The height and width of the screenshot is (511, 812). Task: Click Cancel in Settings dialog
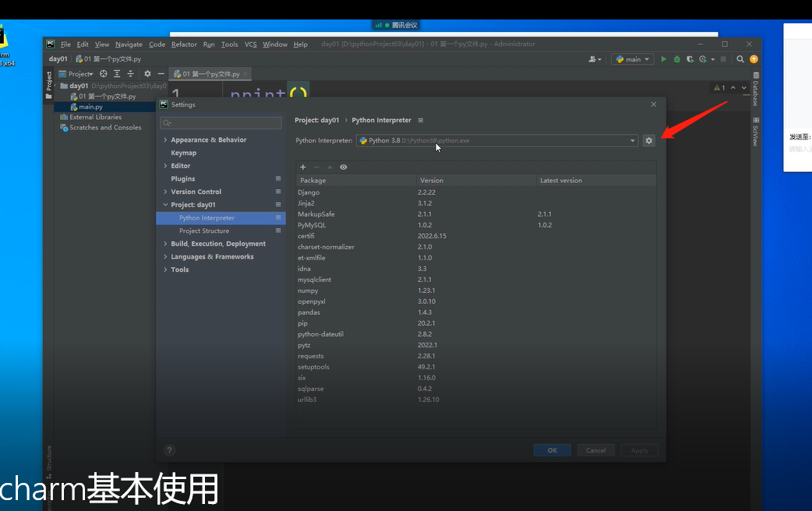pyautogui.click(x=595, y=450)
